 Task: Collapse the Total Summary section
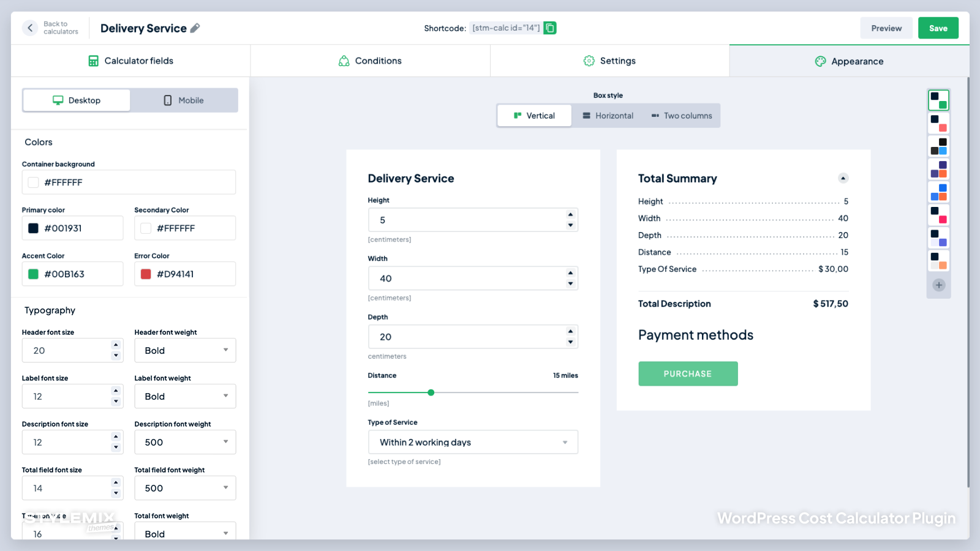[x=843, y=178]
